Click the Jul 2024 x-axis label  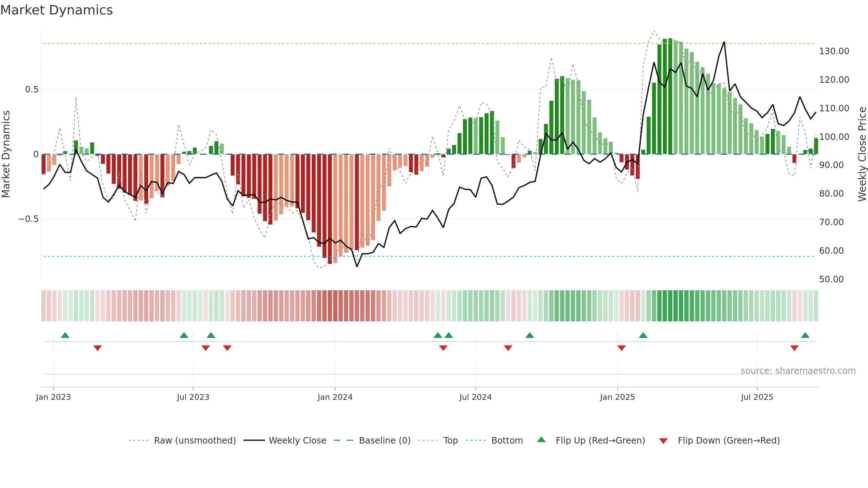tap(476, 397)
